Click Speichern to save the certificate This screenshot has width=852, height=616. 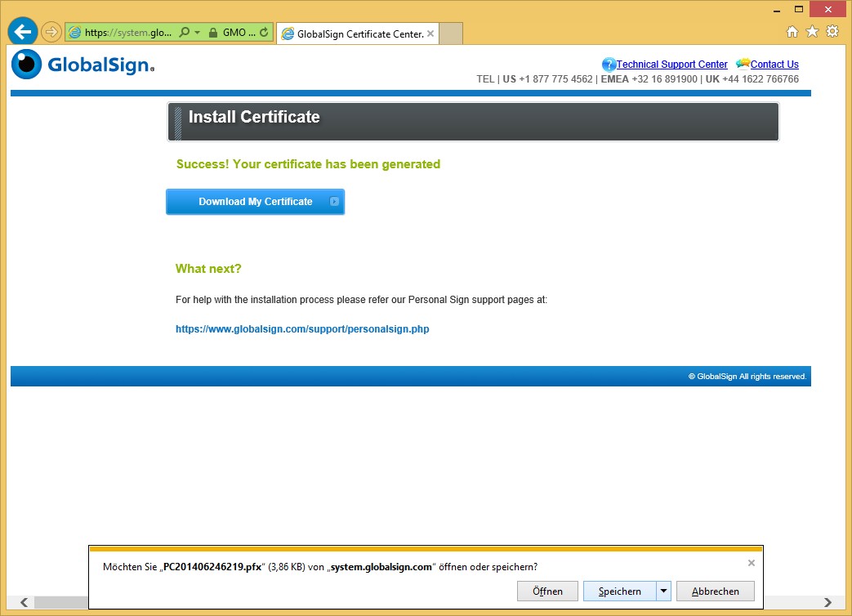pos(620,591)
